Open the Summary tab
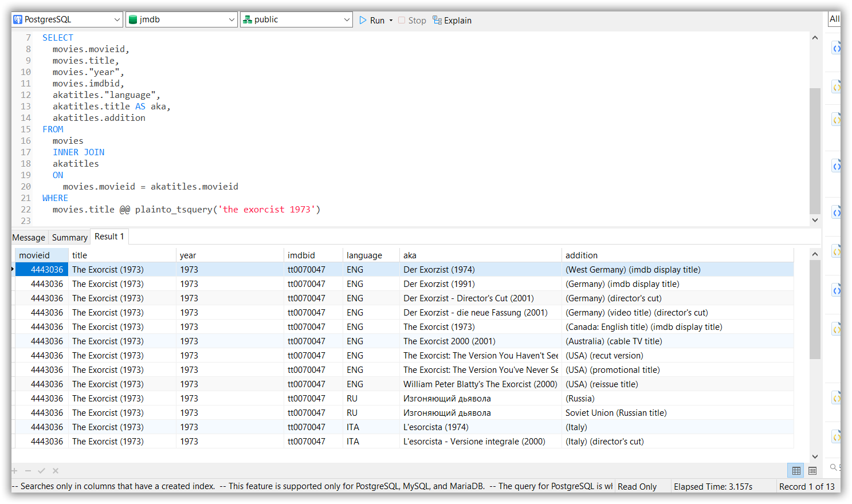This screenshot has width=852, height=504. pyautogui.click(x=70, y=237)
